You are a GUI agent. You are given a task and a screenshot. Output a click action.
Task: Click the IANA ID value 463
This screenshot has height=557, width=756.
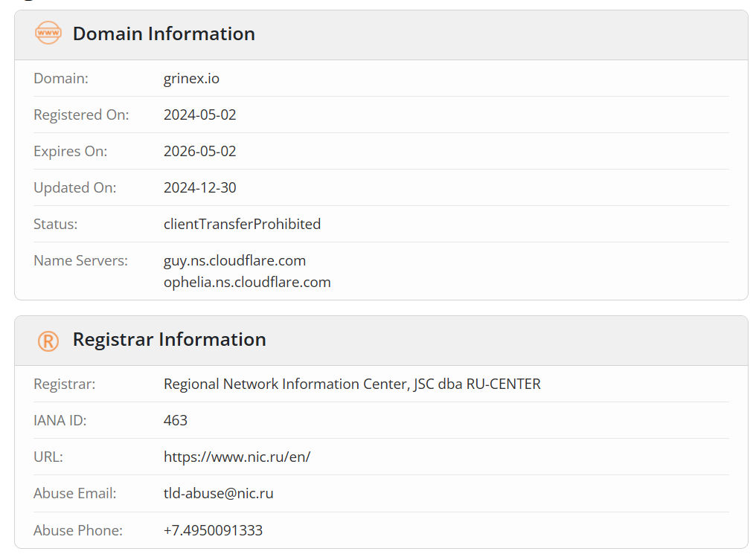pos(176,420)
